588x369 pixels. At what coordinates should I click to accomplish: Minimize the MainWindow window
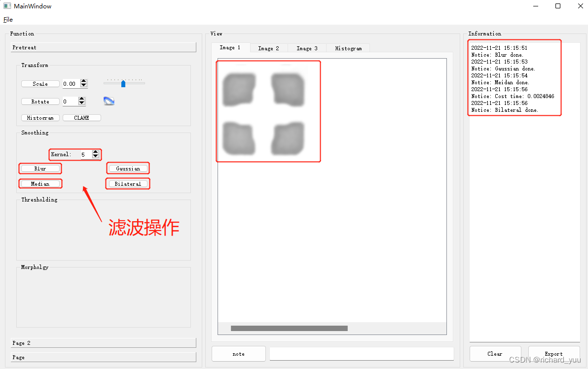click(x=536, y=6)
